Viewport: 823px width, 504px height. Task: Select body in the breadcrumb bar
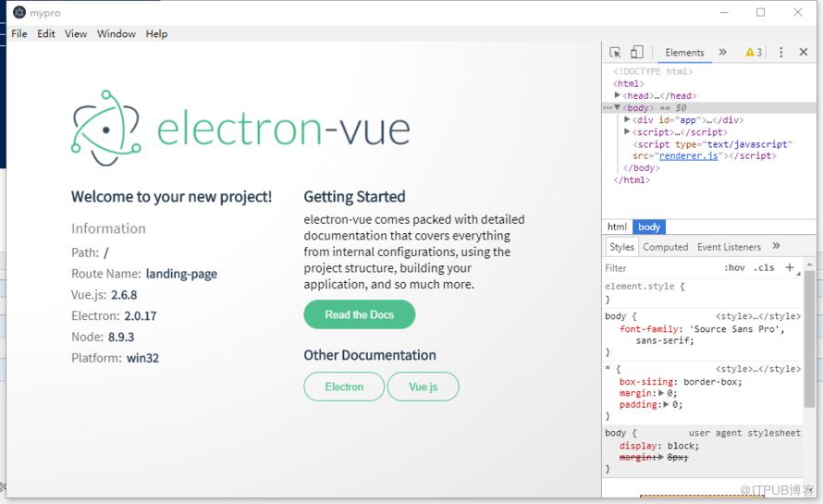(649, 227)
